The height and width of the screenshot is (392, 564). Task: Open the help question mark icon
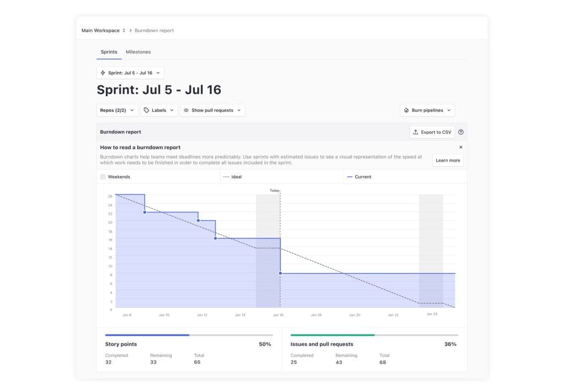461,132
